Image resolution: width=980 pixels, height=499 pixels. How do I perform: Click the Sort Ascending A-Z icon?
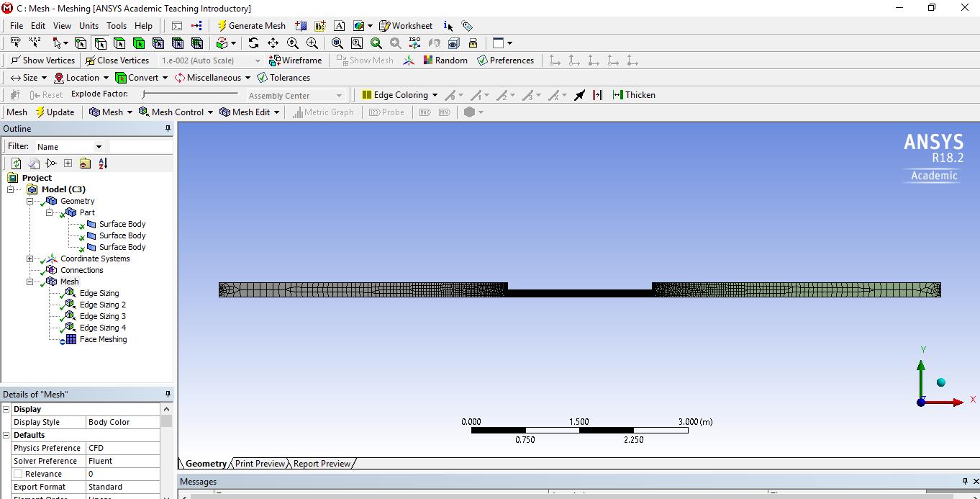pyautogui.click(x=103, y=163)
